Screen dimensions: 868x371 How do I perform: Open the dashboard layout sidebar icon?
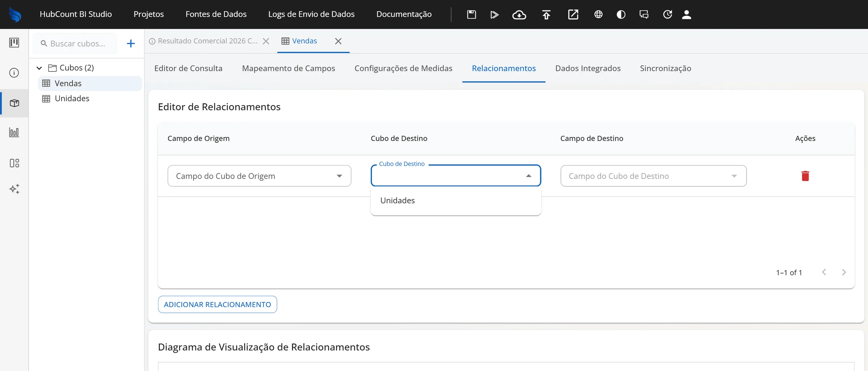14,163
